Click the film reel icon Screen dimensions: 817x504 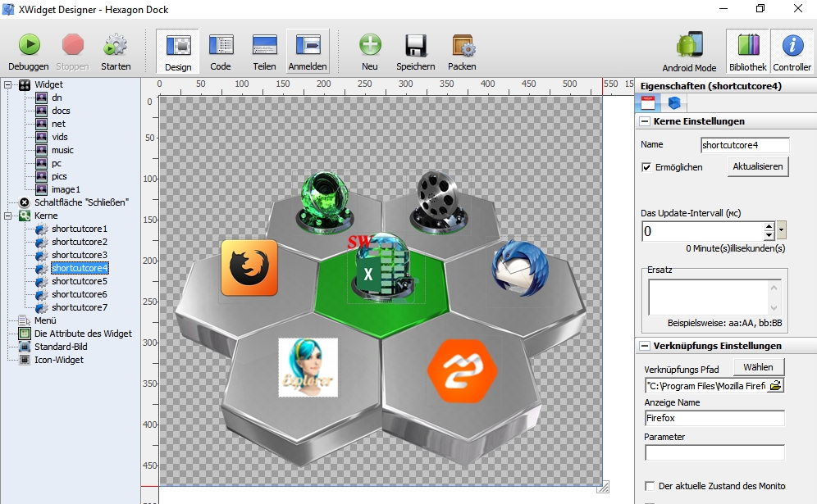tap(440, 202)
